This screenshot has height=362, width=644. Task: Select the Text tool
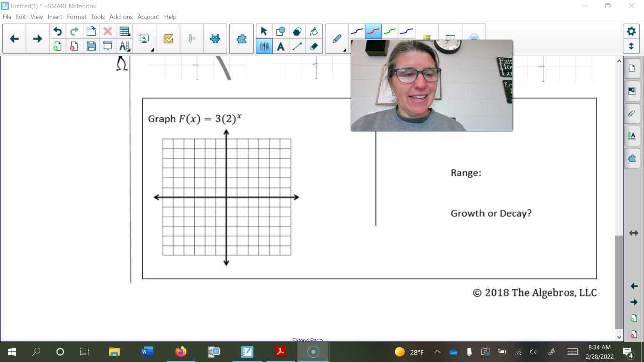point(280,47)
